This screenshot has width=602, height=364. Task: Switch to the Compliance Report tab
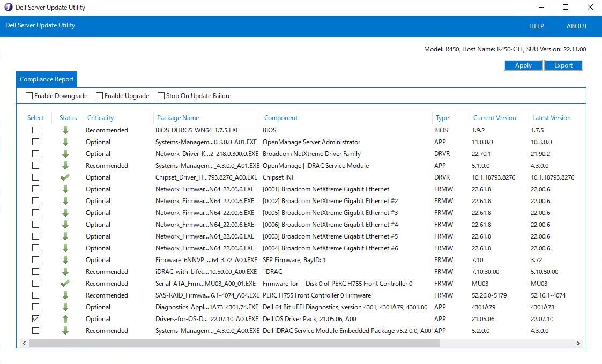(46, 79)
